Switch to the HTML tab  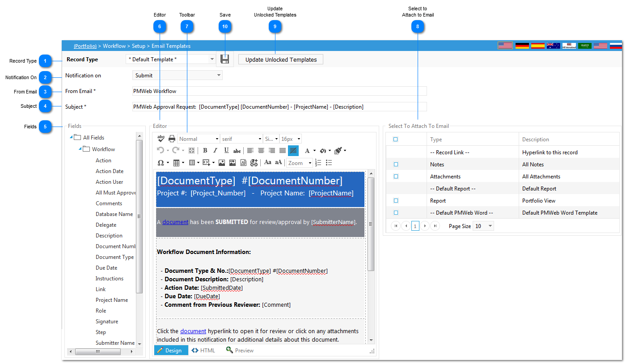[x=203, y=351]
